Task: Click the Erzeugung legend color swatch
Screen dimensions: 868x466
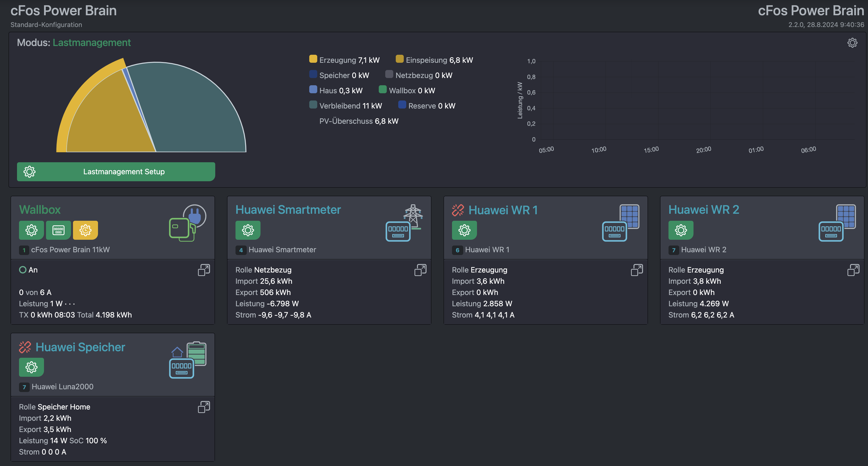Action: (313, 59)
